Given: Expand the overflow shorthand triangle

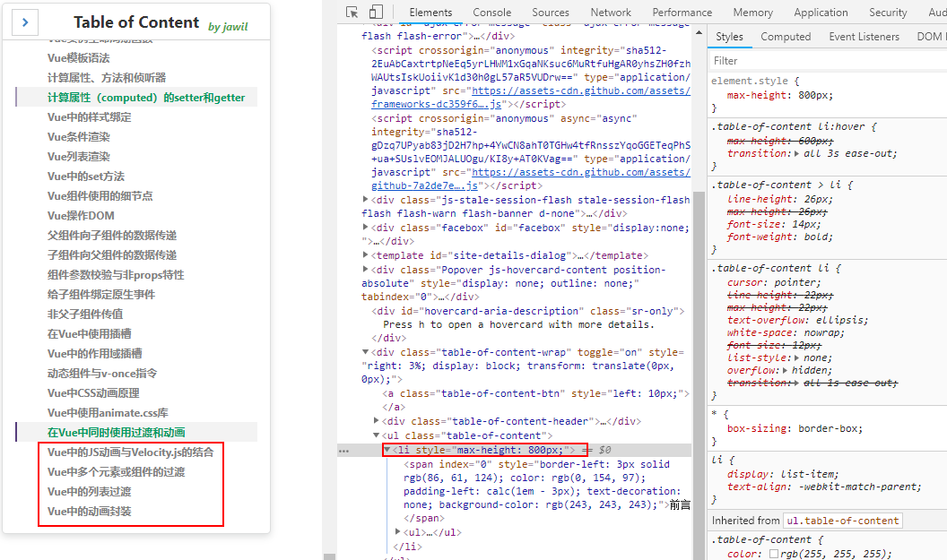Looking at the screenshot, I should (x=786, y=371).
